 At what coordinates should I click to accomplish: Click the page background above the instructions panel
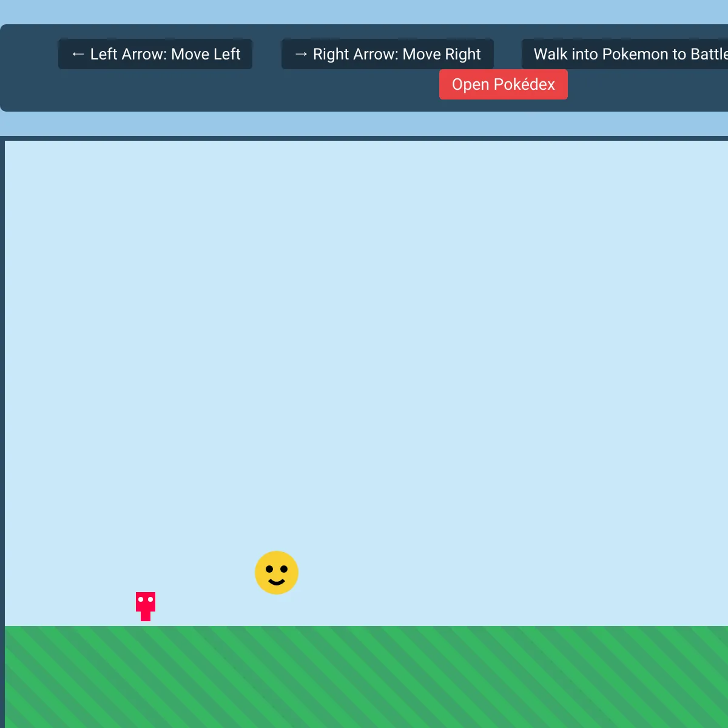click(364, 12)
